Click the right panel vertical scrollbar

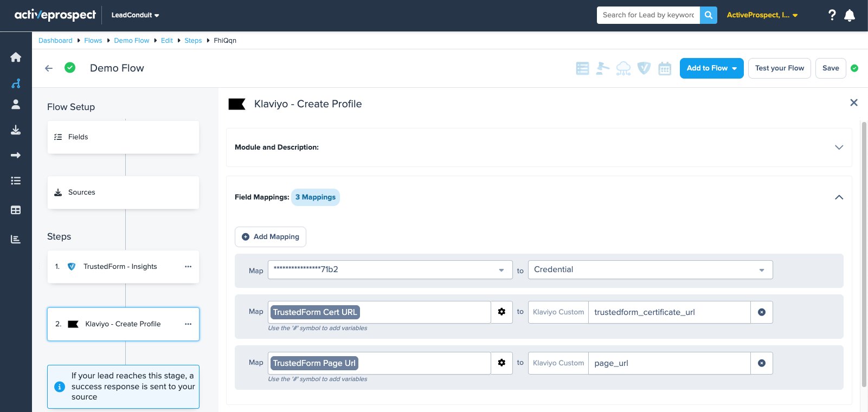point(864,255)
